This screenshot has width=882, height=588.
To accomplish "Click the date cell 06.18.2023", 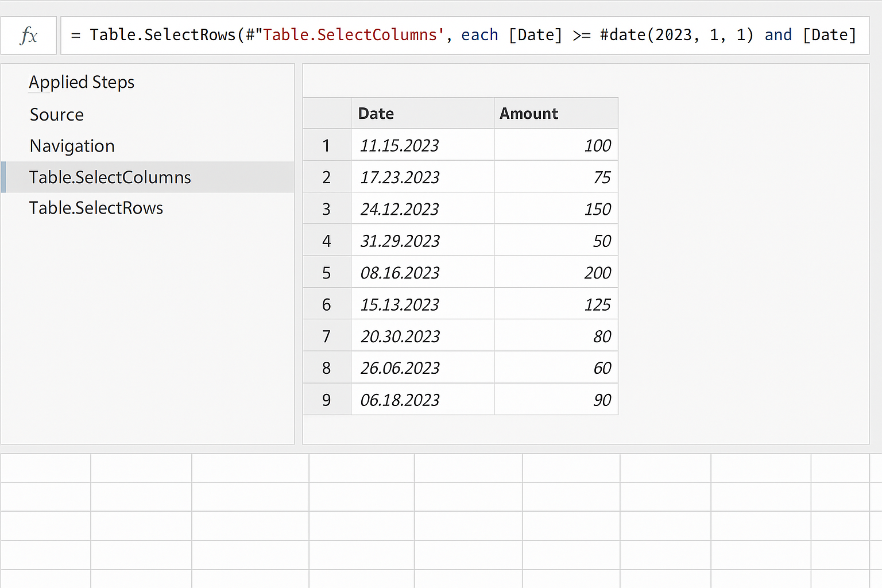I will pos(422,399).
